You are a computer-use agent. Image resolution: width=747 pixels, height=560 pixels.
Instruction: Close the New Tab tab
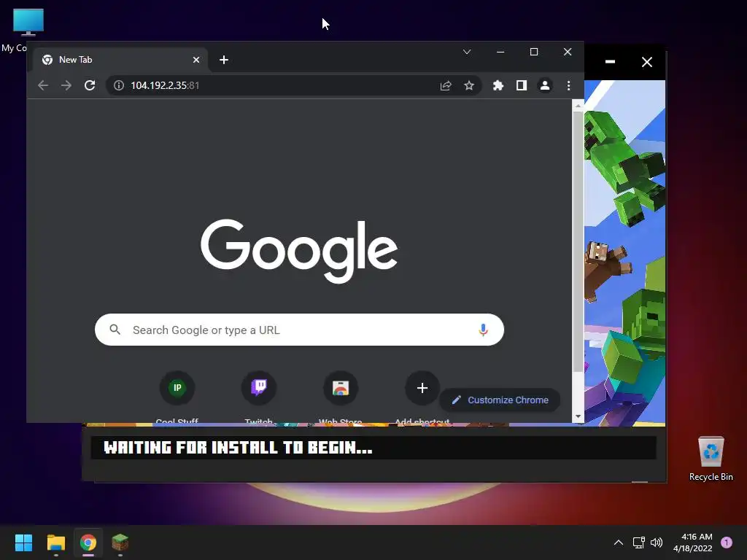(x=196, y=60)
